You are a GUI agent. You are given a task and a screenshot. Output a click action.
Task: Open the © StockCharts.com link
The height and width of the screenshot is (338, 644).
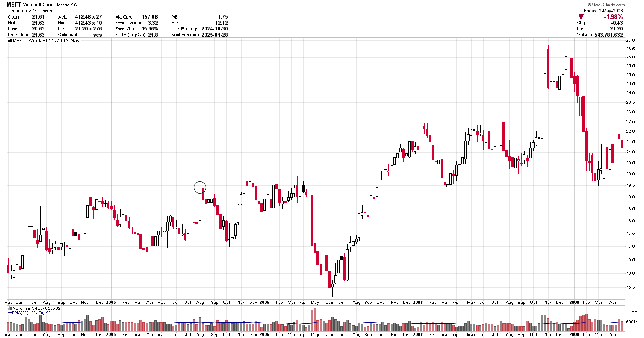(605, 5)
